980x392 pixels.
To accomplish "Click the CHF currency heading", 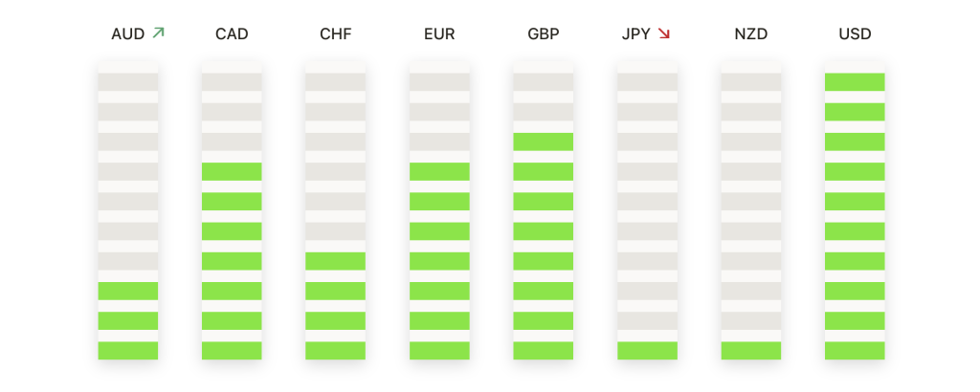I will point(336,33).
